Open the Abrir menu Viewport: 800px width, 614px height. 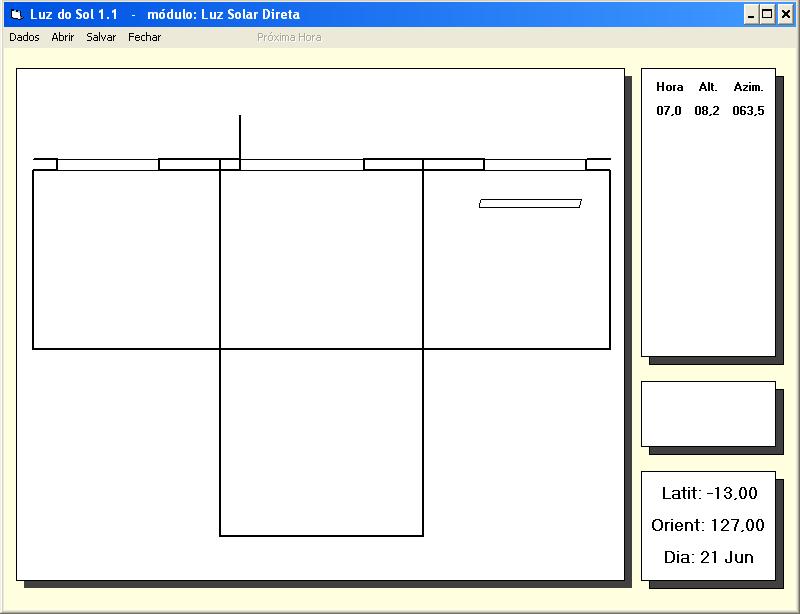pos(63,37)
